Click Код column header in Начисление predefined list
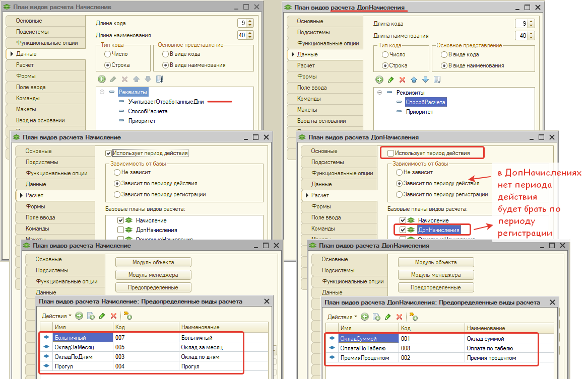Image resolution: width=588 pixels, height=379 pixels. pos(146,327)
